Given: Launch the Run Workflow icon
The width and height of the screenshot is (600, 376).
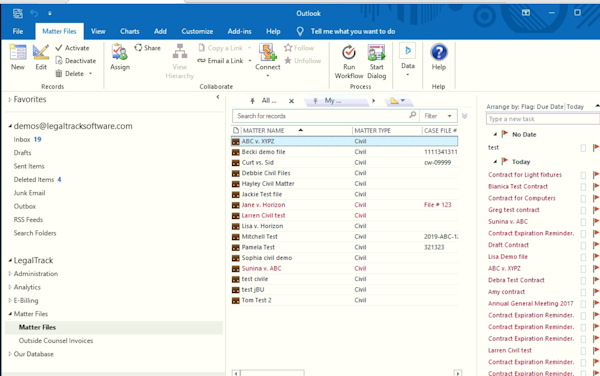Looking at the screenshot, I should tap(349, 52).
